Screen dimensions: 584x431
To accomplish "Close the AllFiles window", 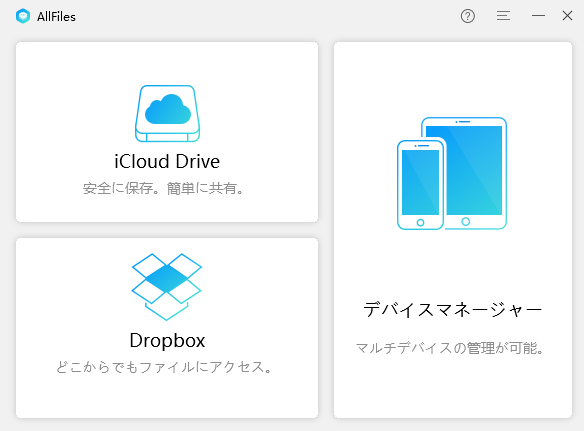I will (567, 16).
